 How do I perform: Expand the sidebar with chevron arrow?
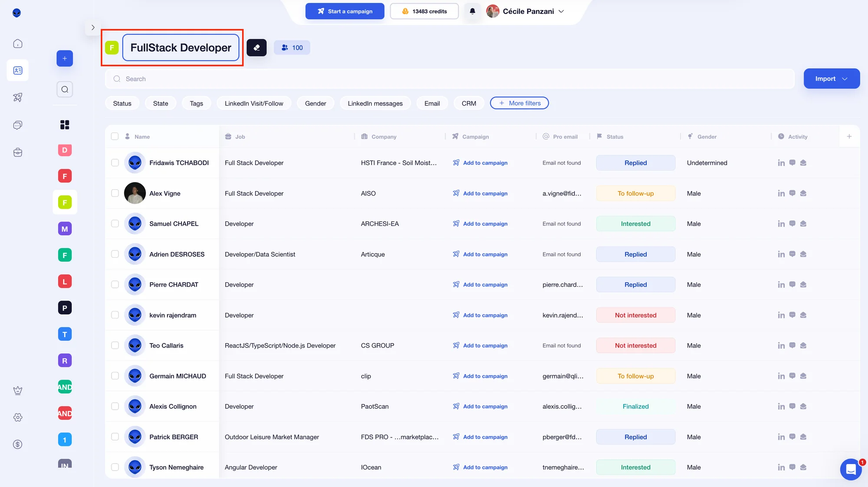click(x=93, y=27)
